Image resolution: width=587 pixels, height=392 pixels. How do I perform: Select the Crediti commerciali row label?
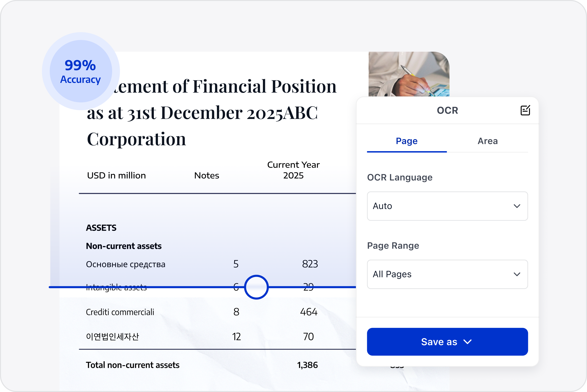120,312
